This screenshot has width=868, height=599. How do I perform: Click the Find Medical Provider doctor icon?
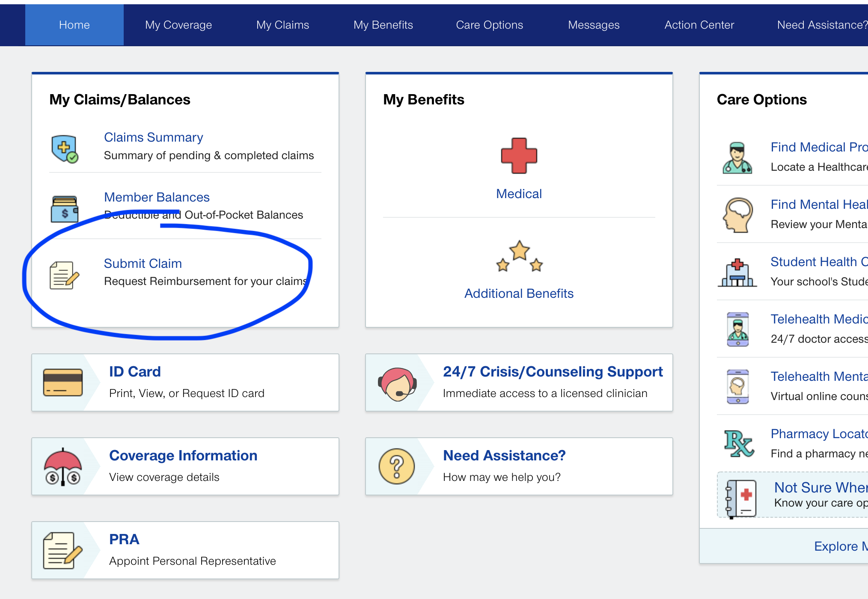click(x=737, y=158)
